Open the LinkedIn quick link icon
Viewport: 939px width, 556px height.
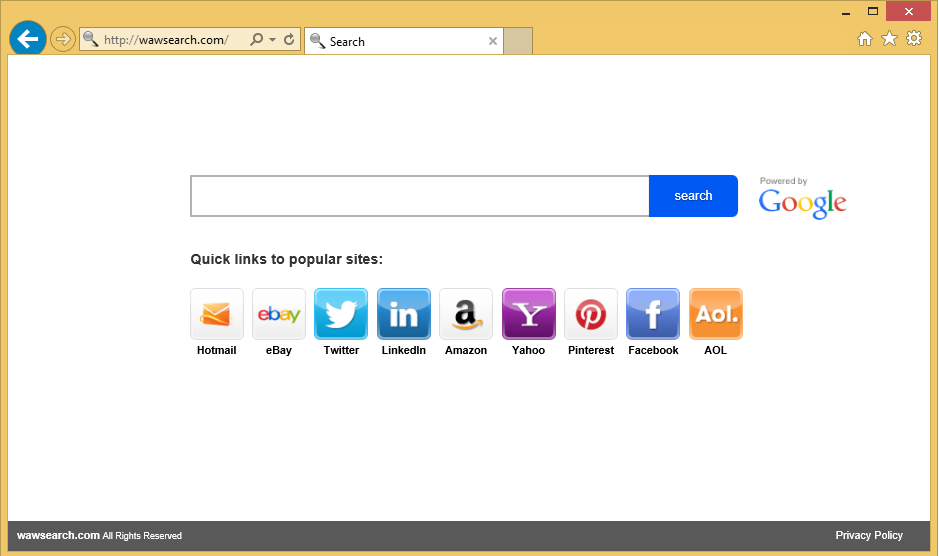pos(404,314)
